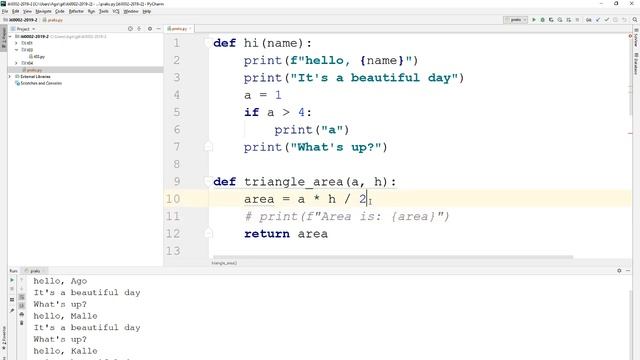The image size is (640, 360).
Task: Open Run panel settings gear
Action: [619, 271]
